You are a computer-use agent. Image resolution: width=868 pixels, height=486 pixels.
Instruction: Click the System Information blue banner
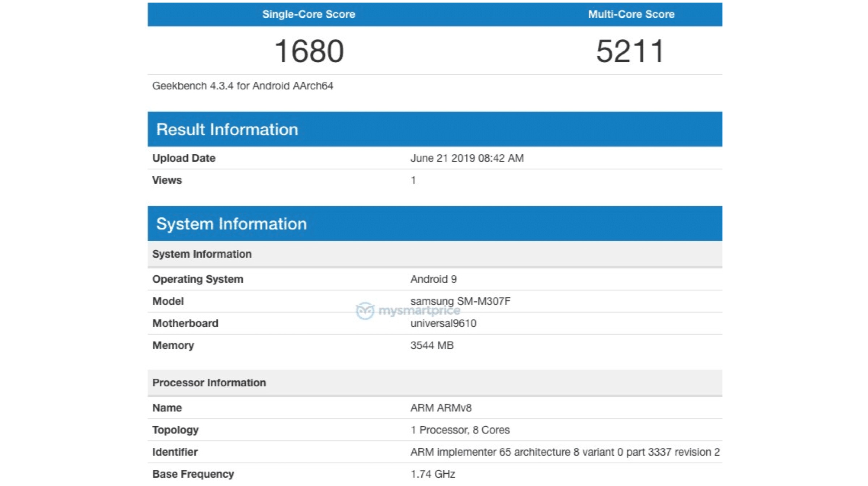[x=231, y=224]
